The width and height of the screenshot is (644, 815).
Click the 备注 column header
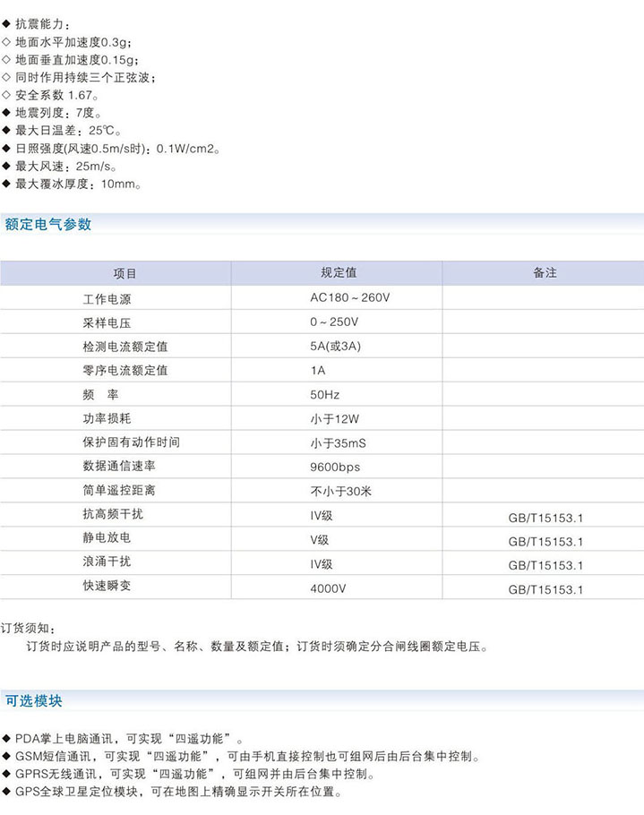(545, 273)
